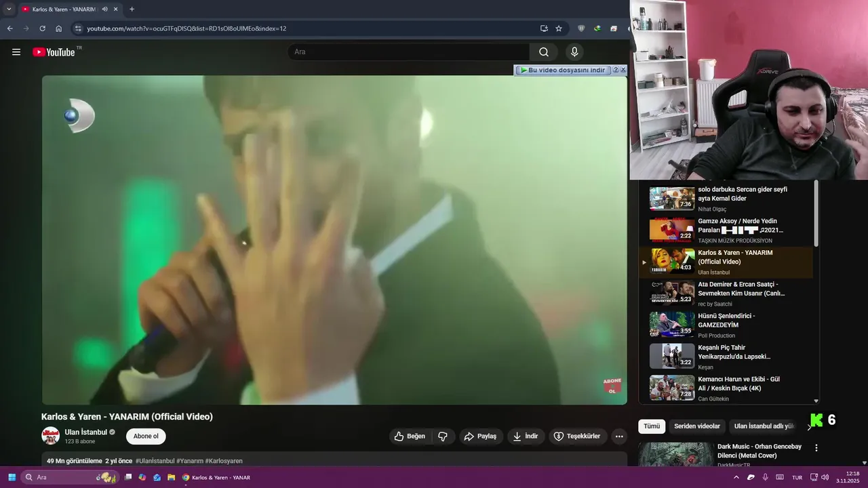Viewport: 868px width, 488px height.
Task: Close the Karlos & Yaren tab
Action: (x=116, y=9)
